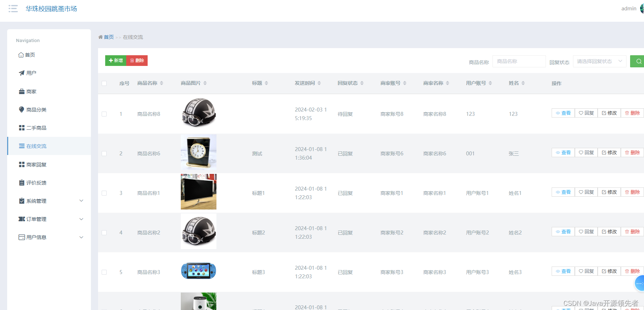Check the row 4 商品名称2 checkbox
Screen dimensions: 644x310
104,233
